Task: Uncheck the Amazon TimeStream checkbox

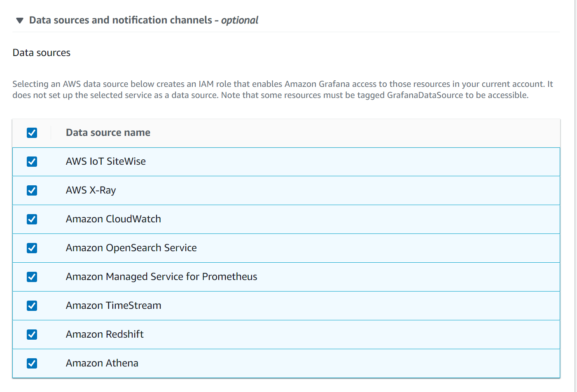Action: click(x=32, y=306)
